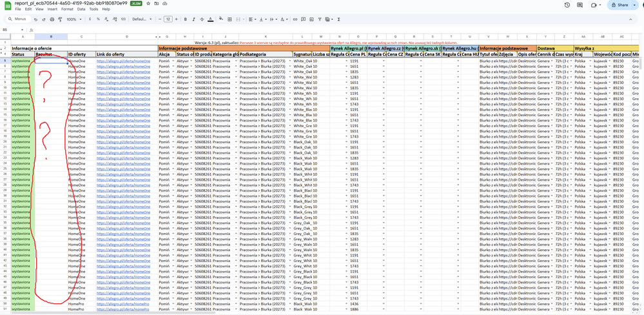Toggle strikethrough formatting
This screenshot has height=315, width=644.
coord(202,19)
